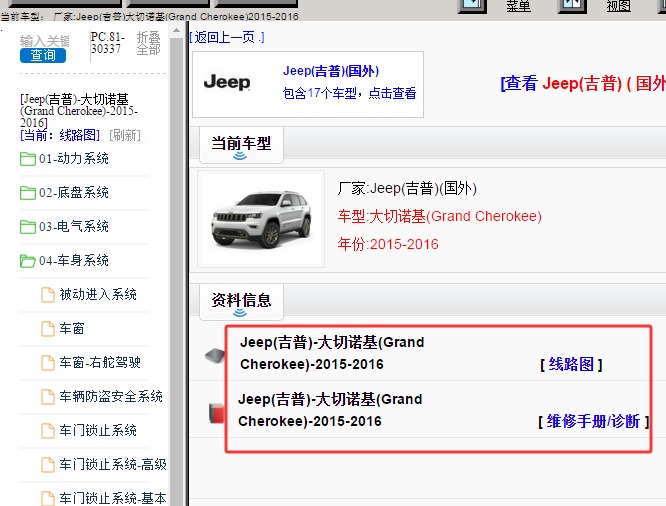Viewport: 666px width, 506px height.
Task: Click the 车窗-右舵驾驶 page icon
Action: [48, 362]
